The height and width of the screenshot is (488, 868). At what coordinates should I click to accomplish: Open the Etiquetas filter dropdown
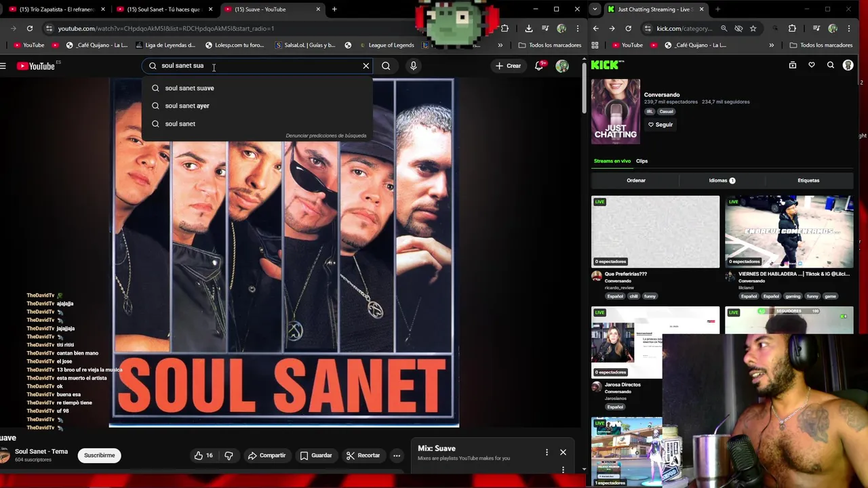tap(808, 180)
